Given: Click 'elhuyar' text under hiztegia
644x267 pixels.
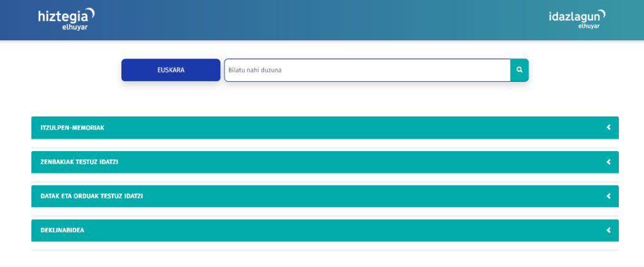Looking at the screenshot, I should 74,27.
